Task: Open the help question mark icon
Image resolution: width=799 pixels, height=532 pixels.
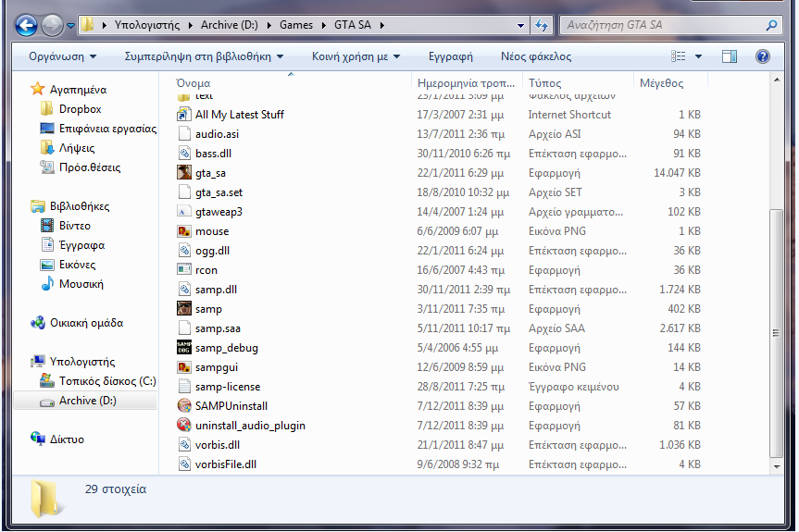Action: (x=762, y=56)
